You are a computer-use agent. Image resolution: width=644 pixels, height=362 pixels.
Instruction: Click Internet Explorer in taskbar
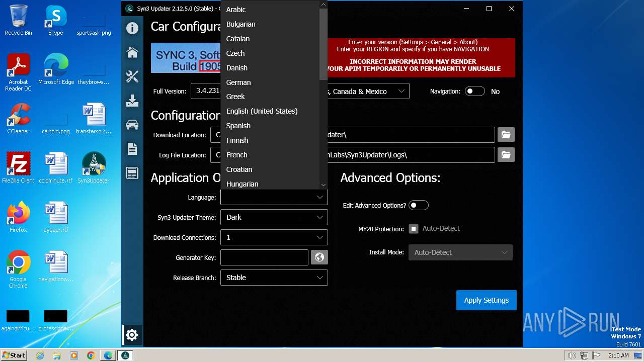point(40,355)
